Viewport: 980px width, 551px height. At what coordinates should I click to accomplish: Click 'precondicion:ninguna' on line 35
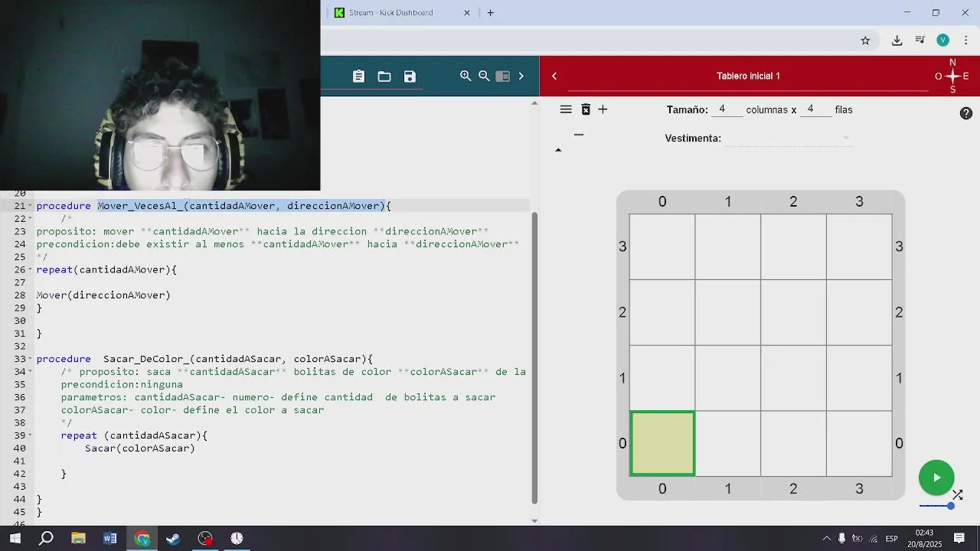click(x=122, y=385)
